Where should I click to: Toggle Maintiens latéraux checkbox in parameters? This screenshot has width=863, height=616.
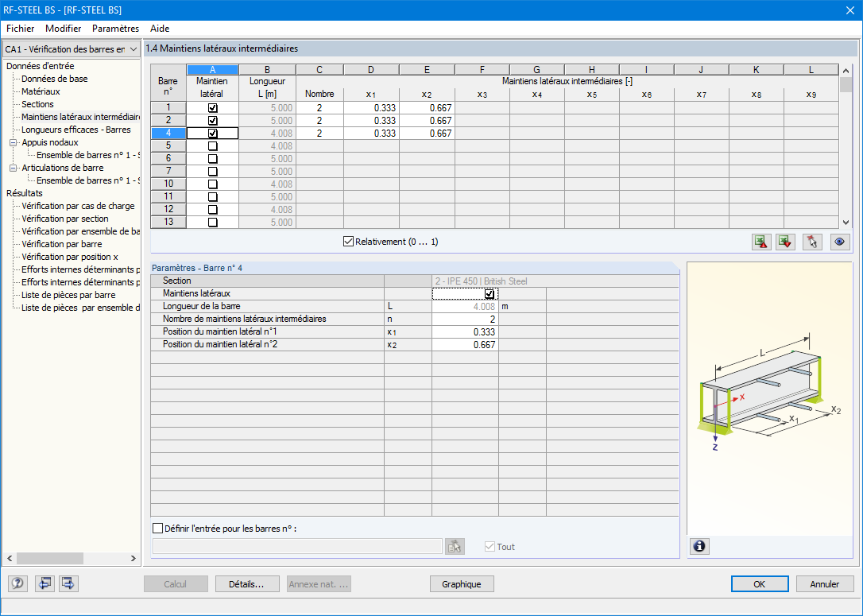coord(490,294)
